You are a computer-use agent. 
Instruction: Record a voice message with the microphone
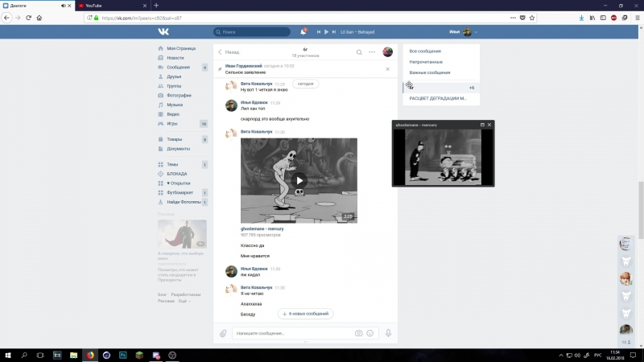click(388, 333)
